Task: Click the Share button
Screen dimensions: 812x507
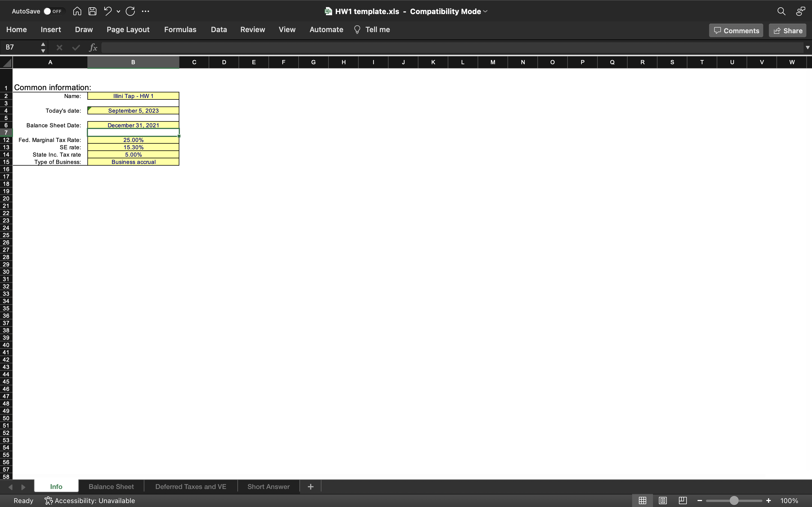Action: pyautogui.click(x=787, y=30)
